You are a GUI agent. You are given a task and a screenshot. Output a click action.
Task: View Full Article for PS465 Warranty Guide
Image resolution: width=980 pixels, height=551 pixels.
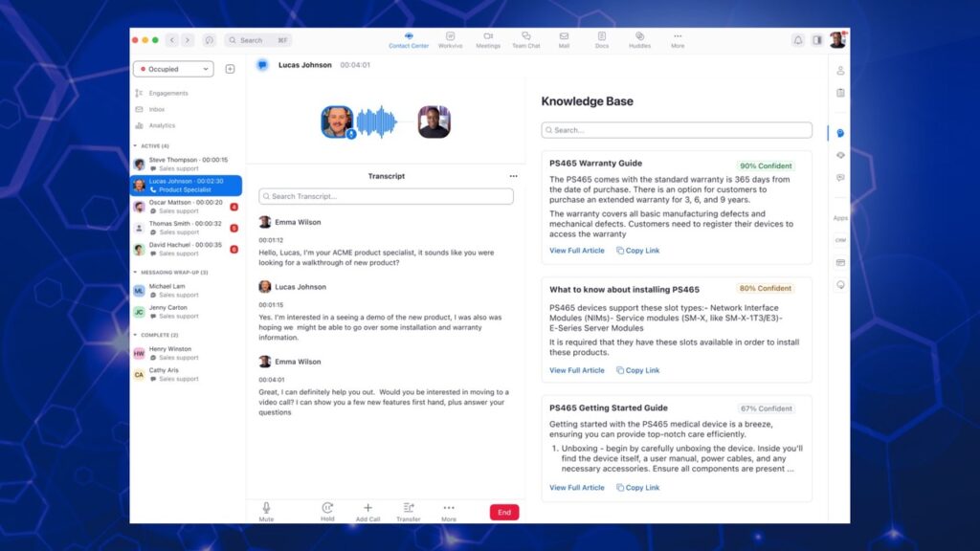pyautogui.click(x=577, y=251)
